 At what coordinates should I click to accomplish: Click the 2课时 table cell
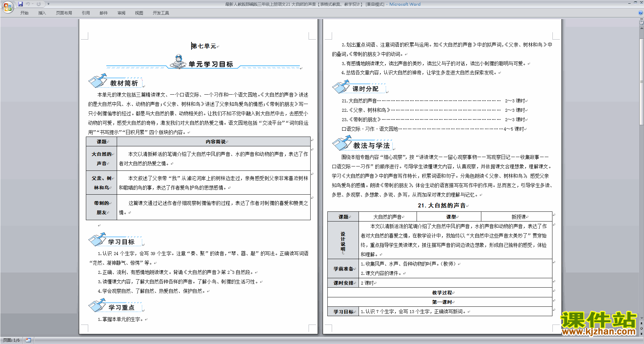455,283
